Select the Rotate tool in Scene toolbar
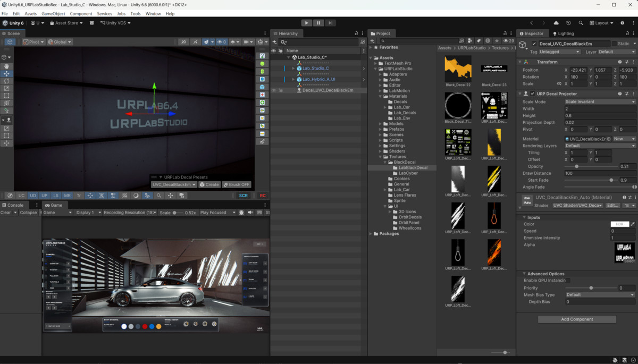 tap(7, 81)
